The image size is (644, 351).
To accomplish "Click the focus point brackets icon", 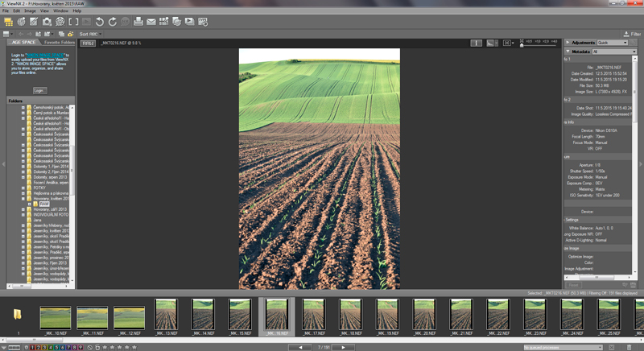I will tap(73, 22).
